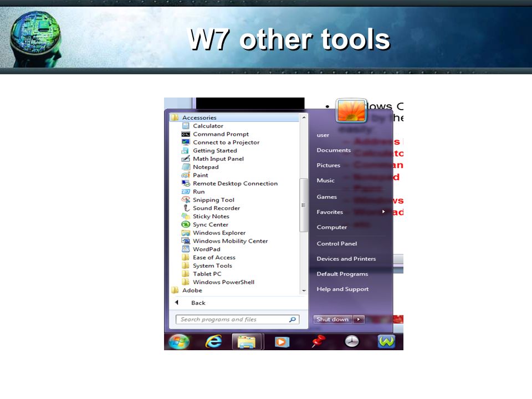Image resolution: width=532 pixels, height=399 pixels.
Task: Click the Back arrow in programs list
Action: pyautogui.click(x=177, y=303)
